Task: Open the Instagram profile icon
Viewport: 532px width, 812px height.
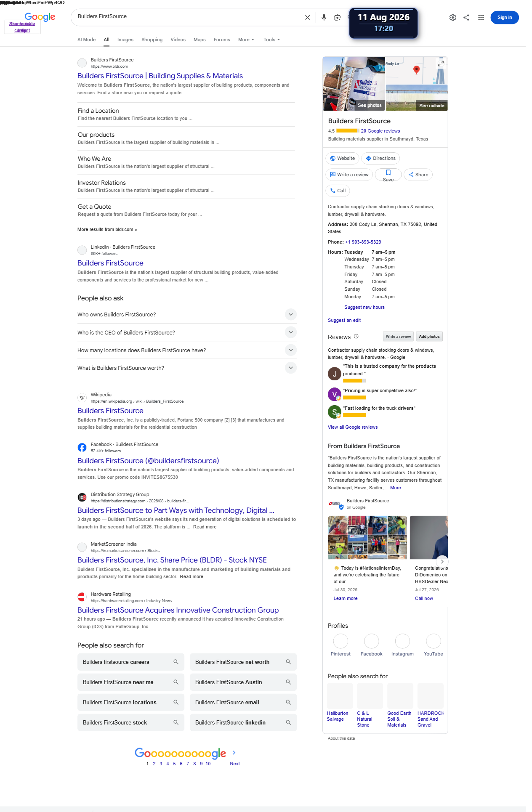Action: pos(402,641)
